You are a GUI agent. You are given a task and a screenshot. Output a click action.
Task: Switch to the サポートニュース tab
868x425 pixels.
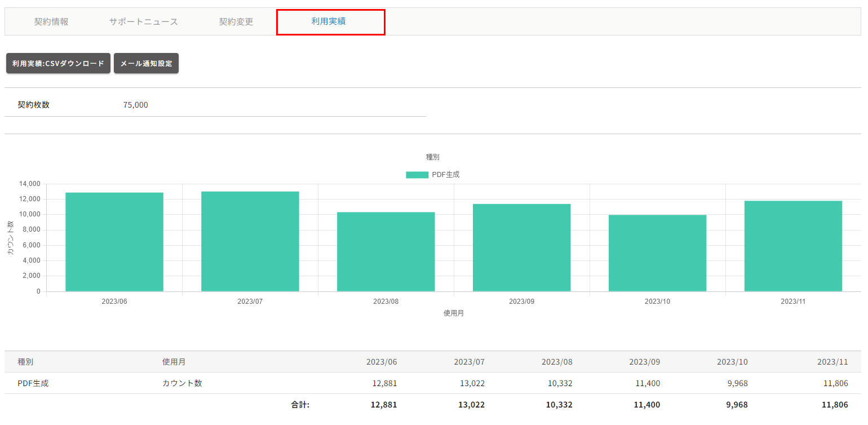point(143,22)
